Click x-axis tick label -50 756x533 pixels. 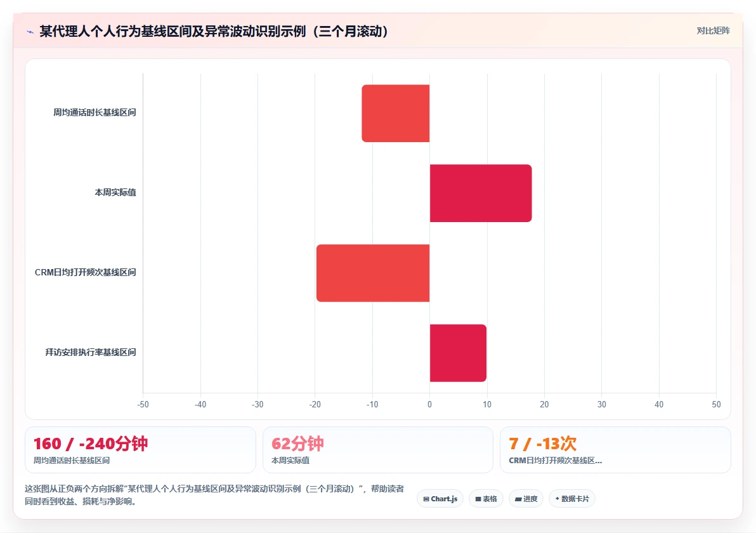pyautogui.click(x=143, y=404)
